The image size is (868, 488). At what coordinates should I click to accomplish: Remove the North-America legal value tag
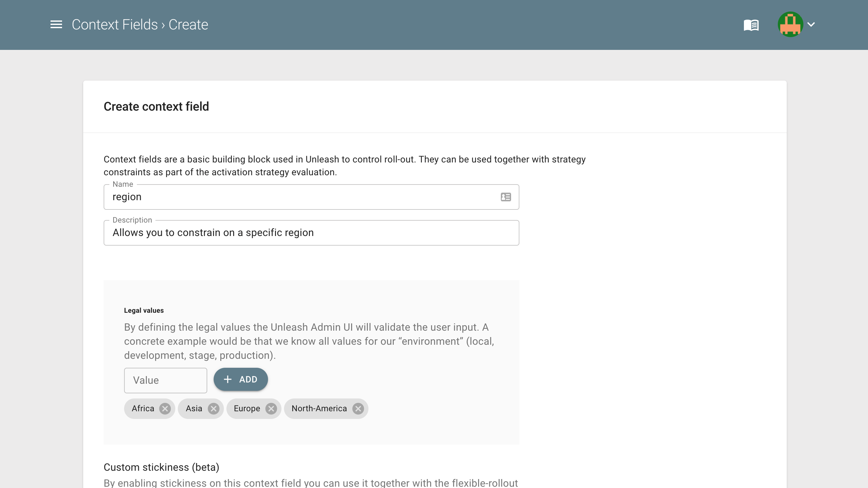(x=358, y=408)
